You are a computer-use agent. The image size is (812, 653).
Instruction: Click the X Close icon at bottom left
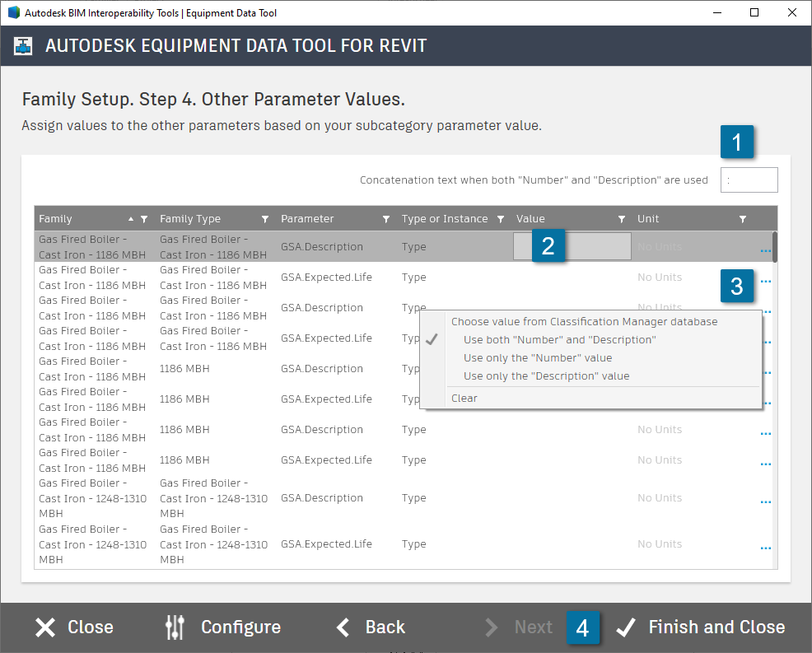pyautogui.click(x=45, y=627)
